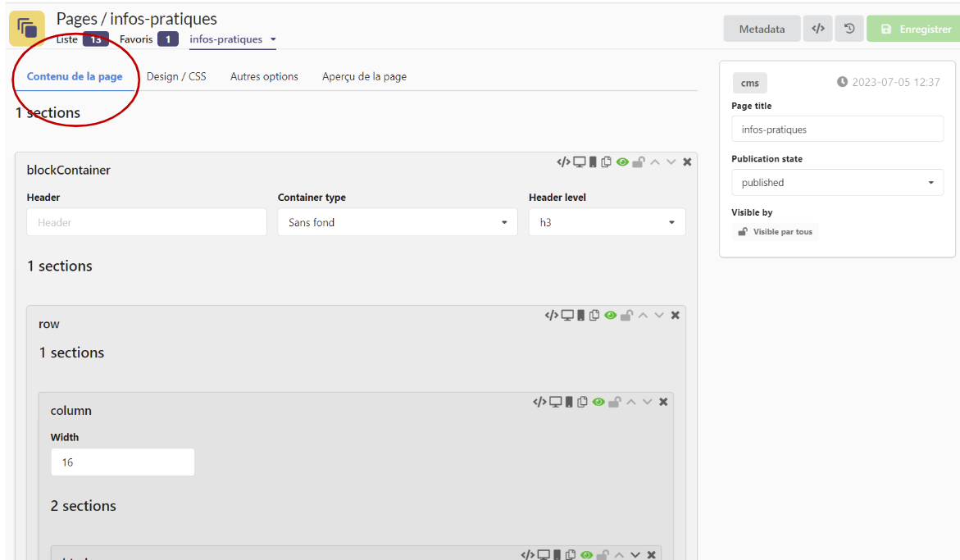Expand the Header level h3 dropdown
This screenshot has width=960, height=560.
(x=607, y=222)
